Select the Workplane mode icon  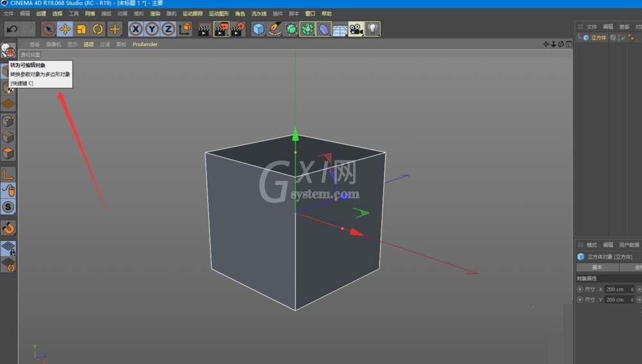pyautogui.click(x=8, y=104)
